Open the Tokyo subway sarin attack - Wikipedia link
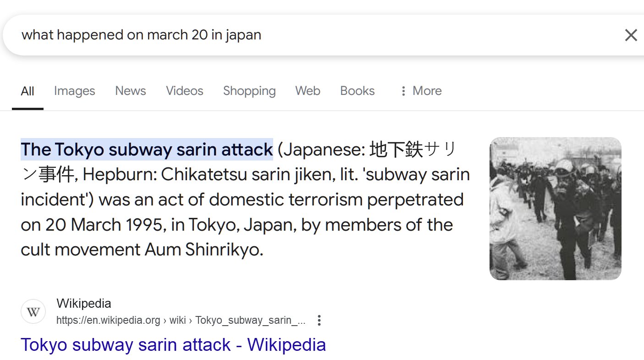 173,345
